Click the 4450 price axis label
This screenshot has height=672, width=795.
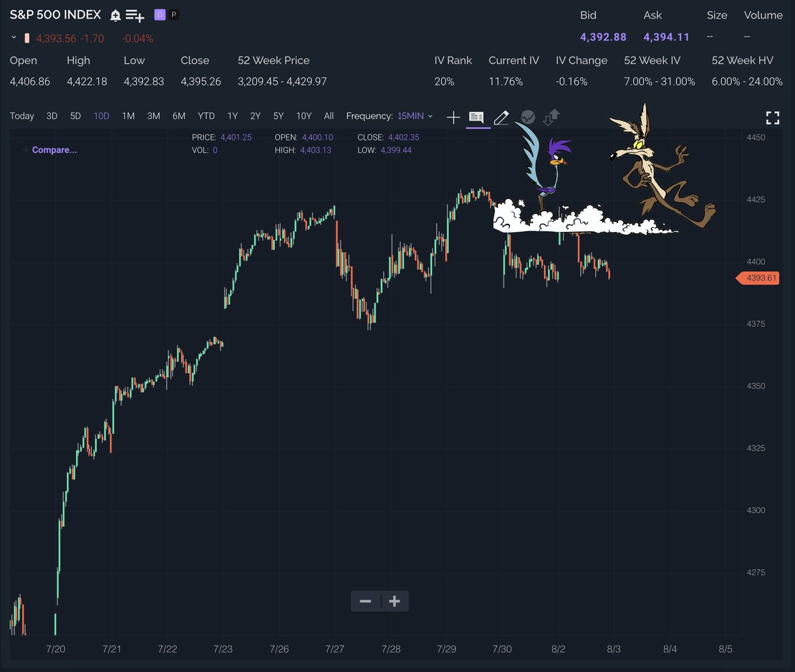coord(756,138)
